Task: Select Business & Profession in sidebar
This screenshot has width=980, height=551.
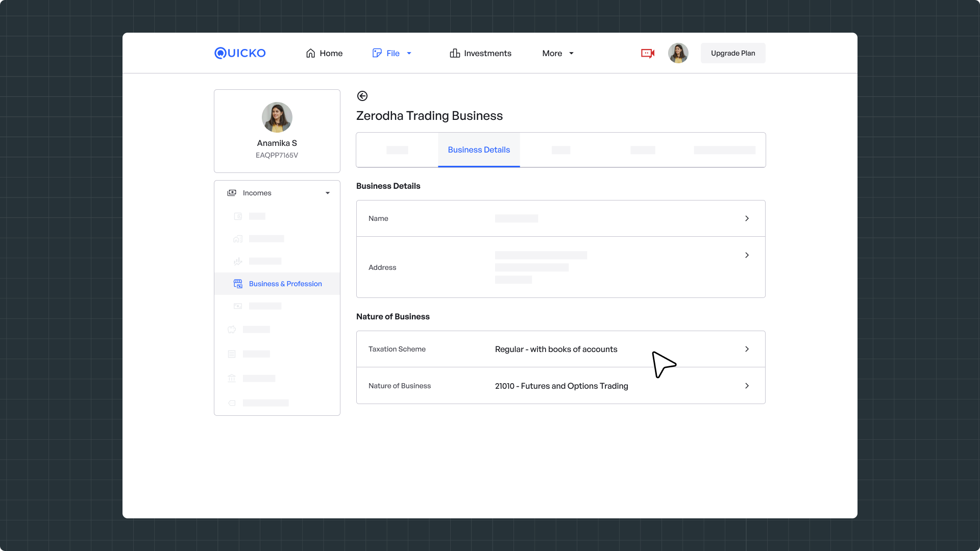Action: 277,284
